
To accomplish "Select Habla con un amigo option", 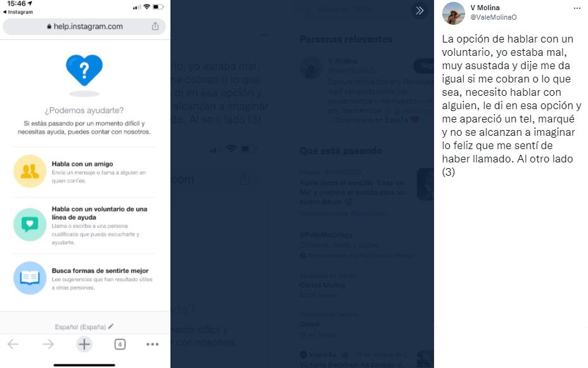I will [84, 171].
